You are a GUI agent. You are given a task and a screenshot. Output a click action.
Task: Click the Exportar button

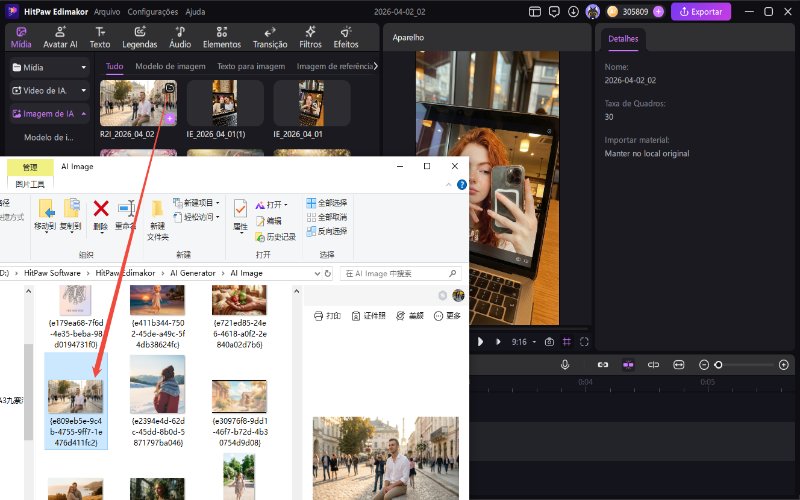[700, 12]
